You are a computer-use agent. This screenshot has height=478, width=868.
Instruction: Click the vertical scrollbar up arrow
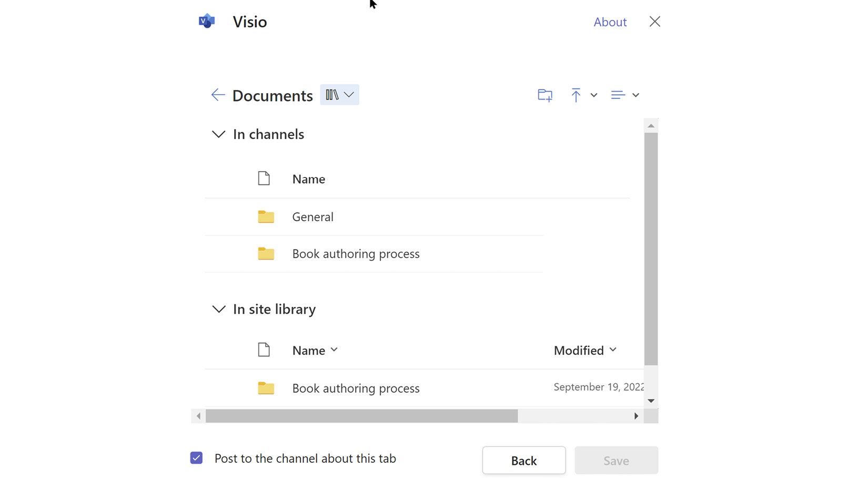(651, 126)
